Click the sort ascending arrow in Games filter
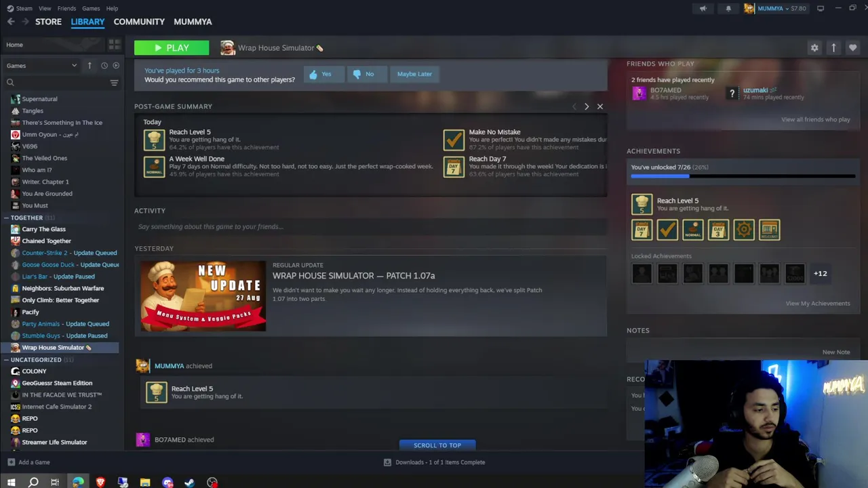Screen dimensions: 868x488 tap(90, 66)
